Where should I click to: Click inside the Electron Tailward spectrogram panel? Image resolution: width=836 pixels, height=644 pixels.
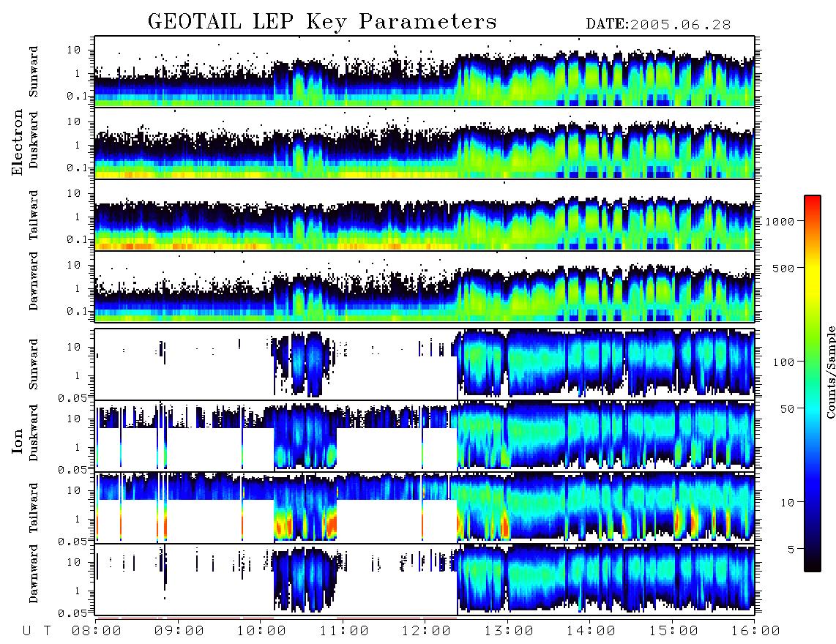[x=425, y=215]
